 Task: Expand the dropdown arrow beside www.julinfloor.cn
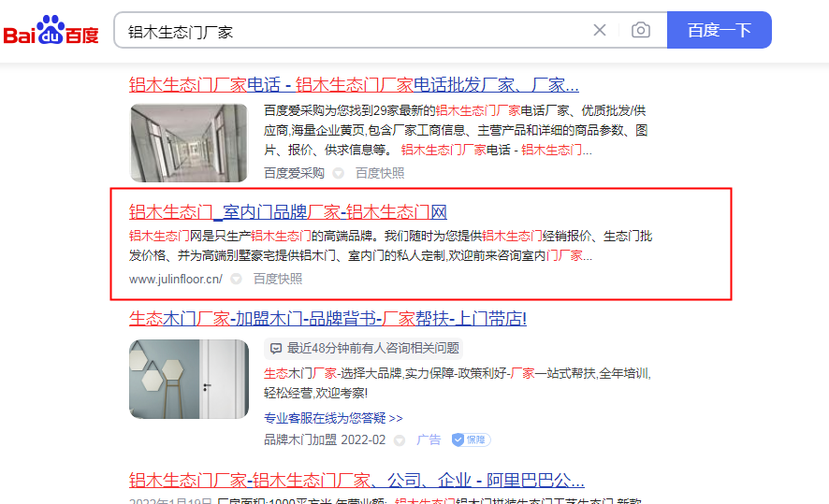click(237, 279)
